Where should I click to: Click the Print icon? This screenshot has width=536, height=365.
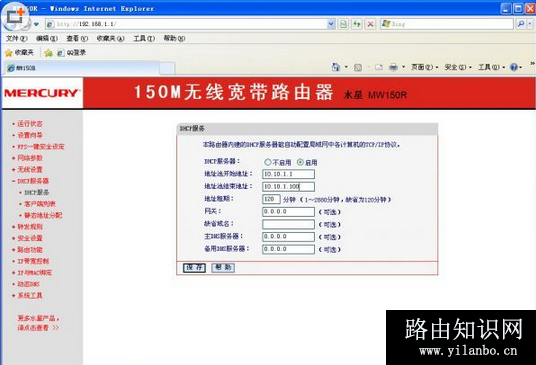[393, 67]
